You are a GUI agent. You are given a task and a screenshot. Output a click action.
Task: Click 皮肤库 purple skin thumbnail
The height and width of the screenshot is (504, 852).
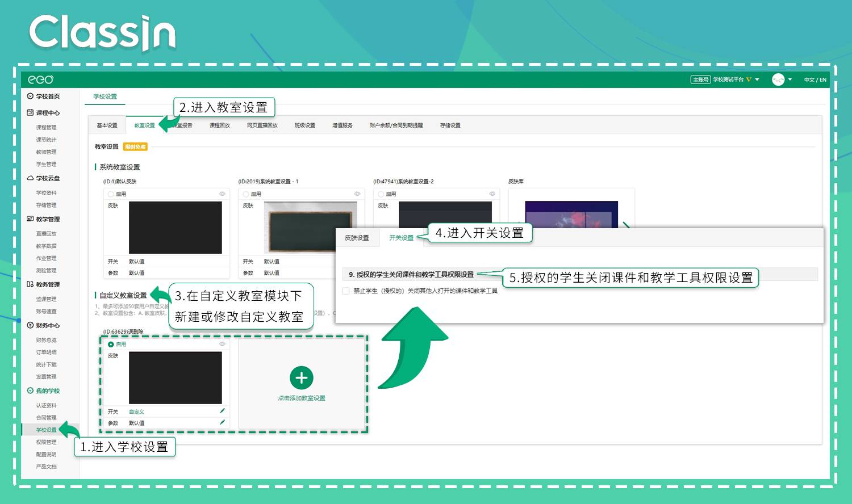coord(571,214)
